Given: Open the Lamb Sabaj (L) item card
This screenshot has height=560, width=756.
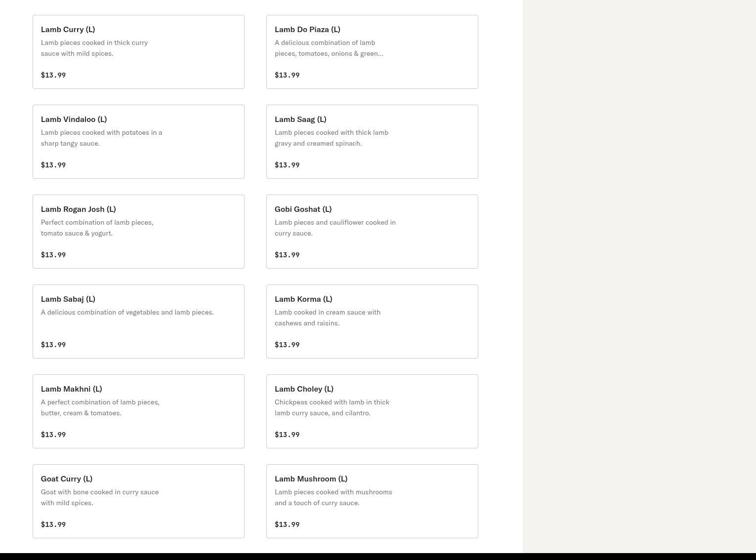Looking at the screenshot, I should click(x=138, y=321).
